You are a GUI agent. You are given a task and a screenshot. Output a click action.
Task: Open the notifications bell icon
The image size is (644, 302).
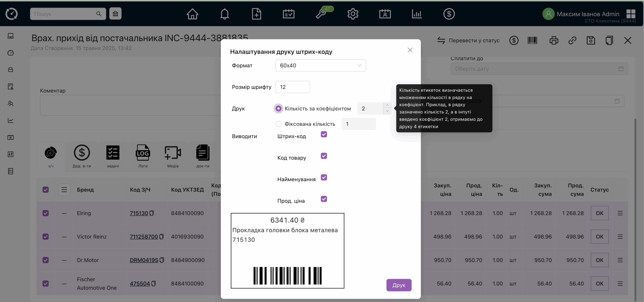pyautogui.click(x=224, y=14)
